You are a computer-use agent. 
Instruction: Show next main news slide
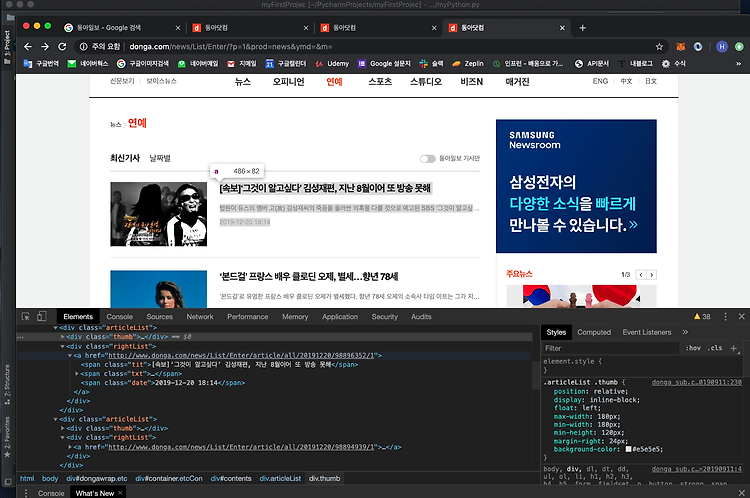pos(651,275)
